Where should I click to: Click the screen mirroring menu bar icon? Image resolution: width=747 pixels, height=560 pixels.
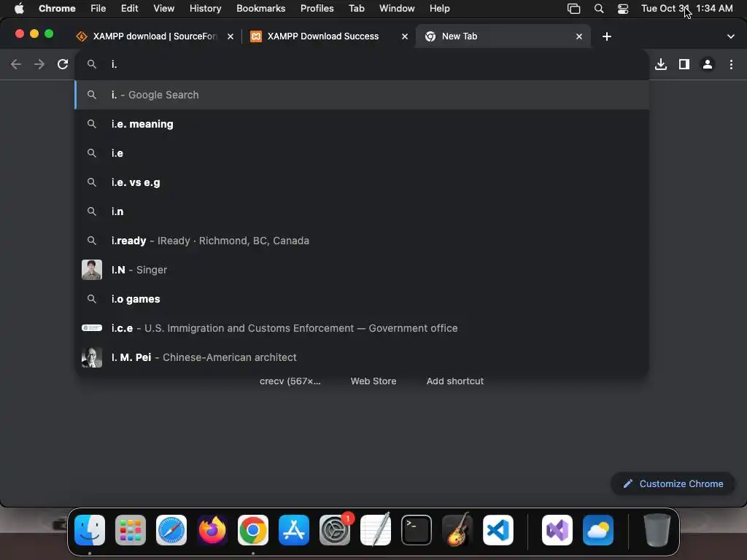coord(573,9)
